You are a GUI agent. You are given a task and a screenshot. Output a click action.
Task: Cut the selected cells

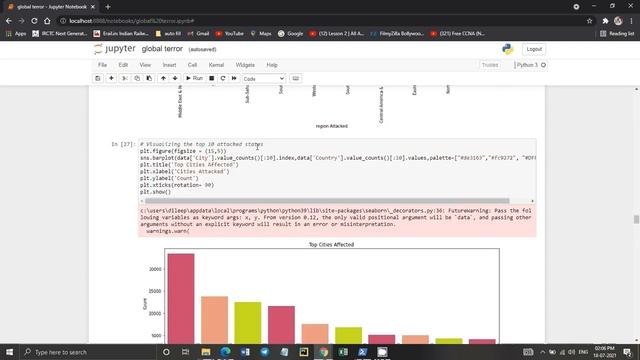click(125, 78)
